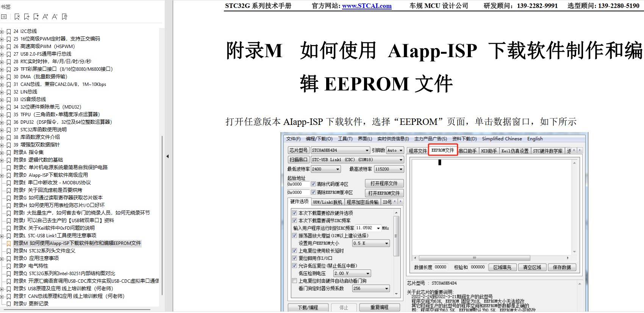Screen dimensions: 644x313
Task: Click the bookmark list view icon
Action: point(4,17)
